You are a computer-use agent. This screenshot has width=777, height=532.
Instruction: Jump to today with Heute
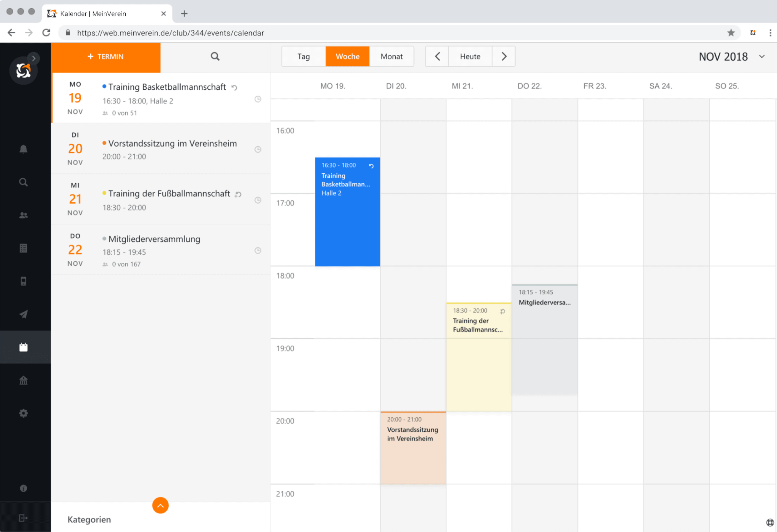pyautogui.click(x=470, y=56)
